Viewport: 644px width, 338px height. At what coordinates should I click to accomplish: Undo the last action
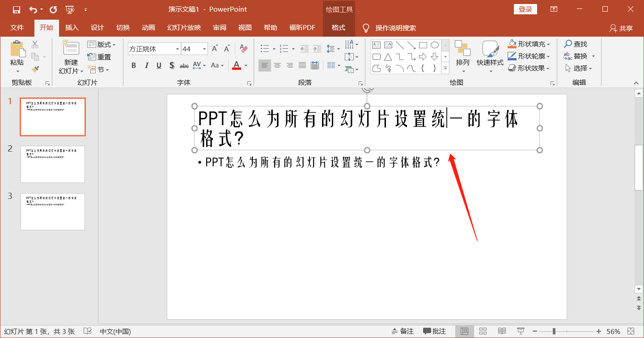[x=34, y=9]
